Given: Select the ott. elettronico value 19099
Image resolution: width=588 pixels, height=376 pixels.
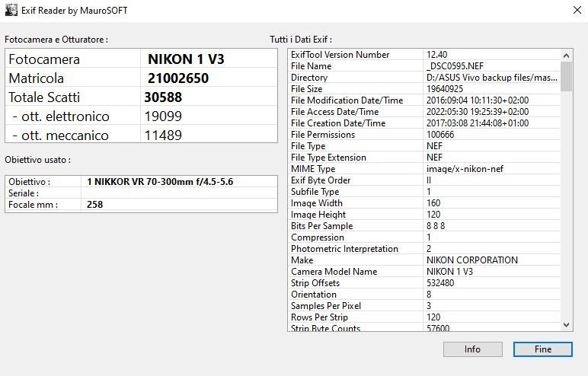Looking at the screenshot, I should 163,116.
